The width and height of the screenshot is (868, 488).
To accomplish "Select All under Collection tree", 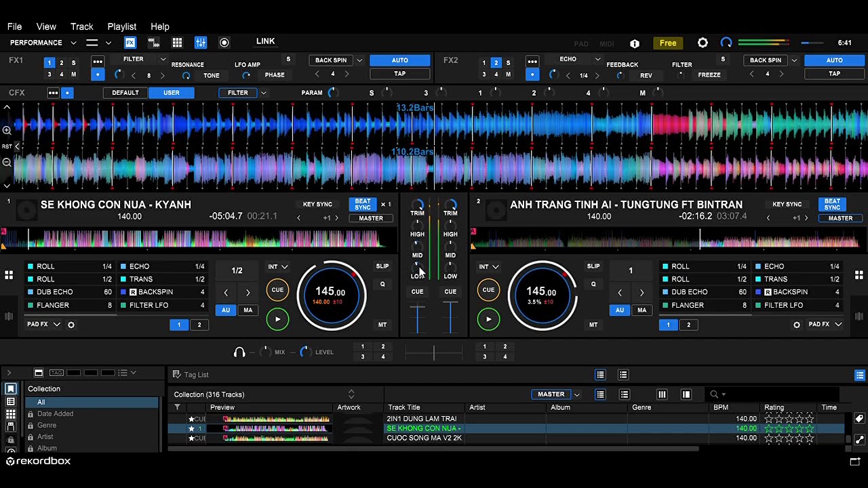I will tap(92, 403).
